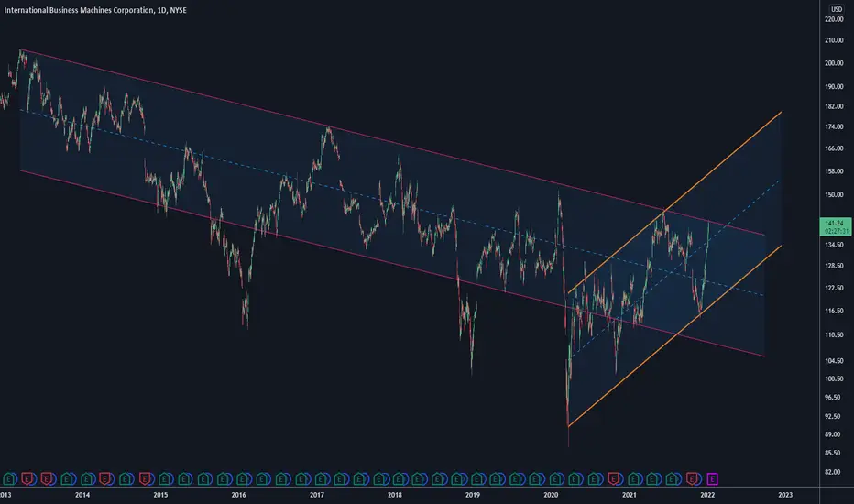
Task: Click the current price label 141.24
Action: point(835,226)
